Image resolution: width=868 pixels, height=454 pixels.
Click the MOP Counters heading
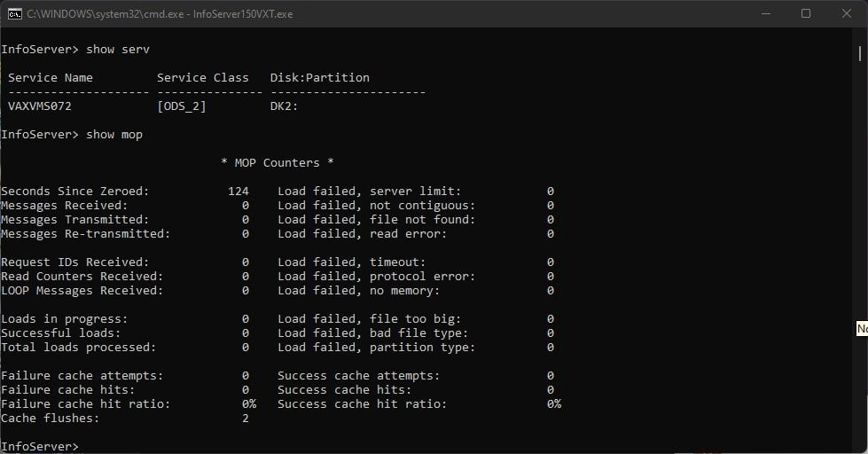pyautogui.click(x=277, y=163)
